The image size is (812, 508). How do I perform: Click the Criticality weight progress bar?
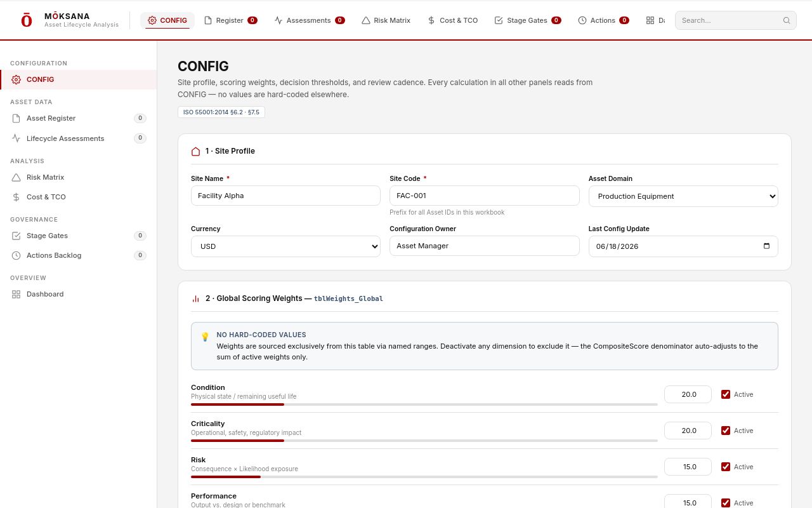[424, 441]
